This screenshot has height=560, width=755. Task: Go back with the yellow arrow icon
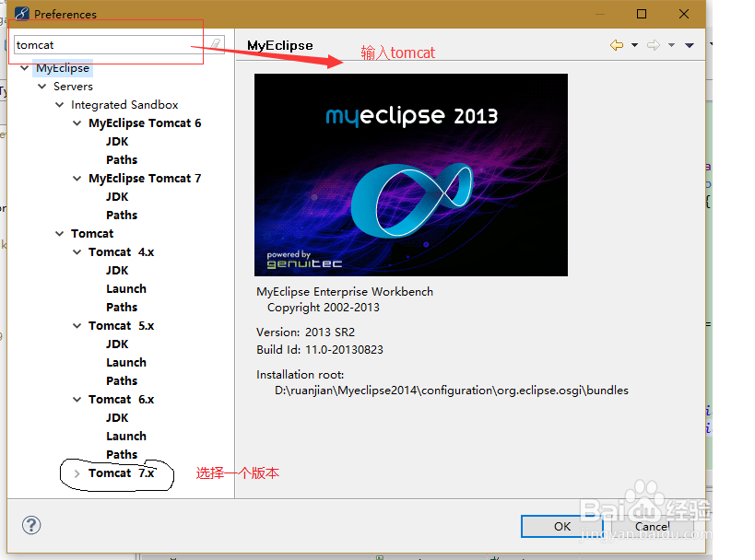[617, 45]
